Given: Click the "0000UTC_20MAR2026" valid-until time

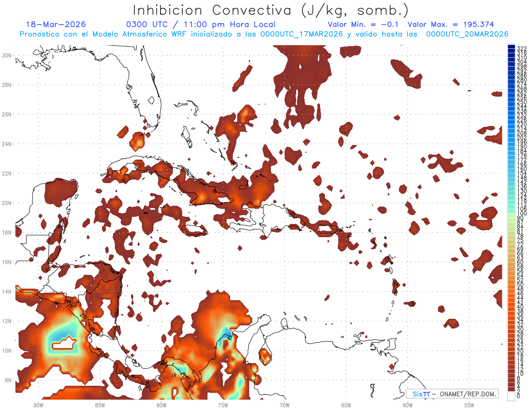Looking at the screenshot, I should coord(467,34).
